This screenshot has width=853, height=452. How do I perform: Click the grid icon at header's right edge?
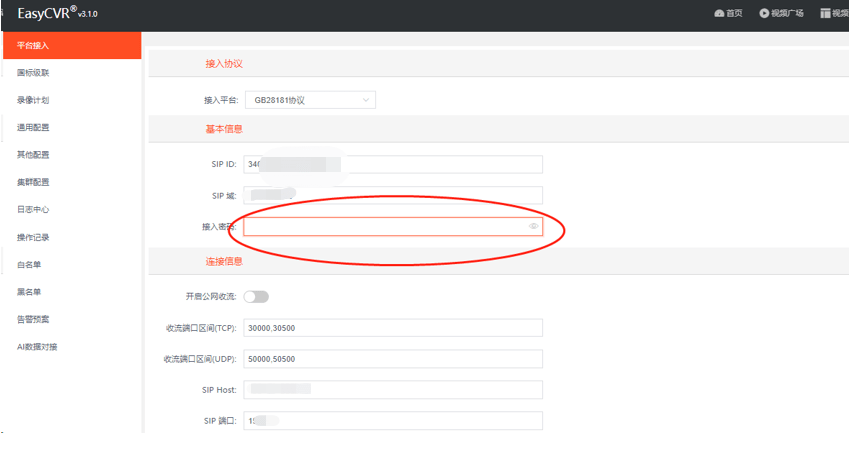pos(825,13)
